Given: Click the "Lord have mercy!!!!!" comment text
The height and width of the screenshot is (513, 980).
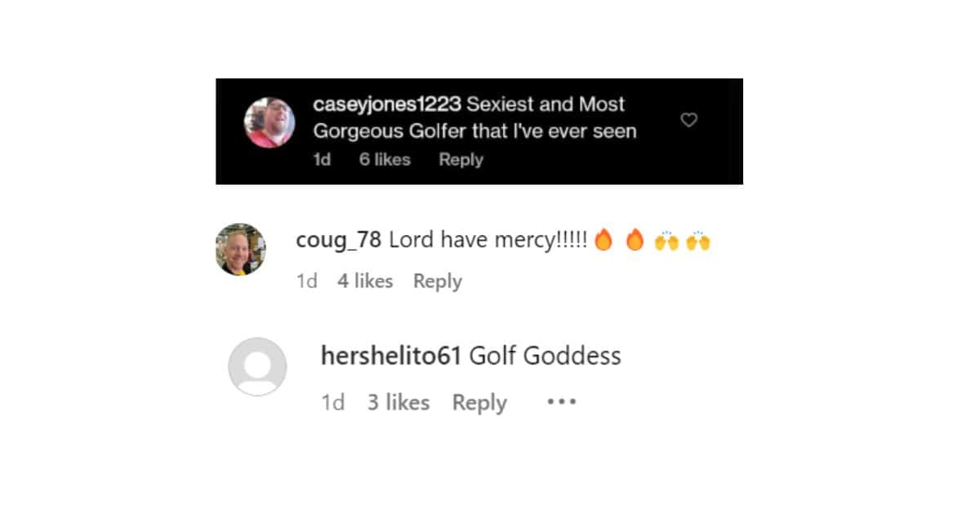Looking at the screenshot, I should pos(488,241).
